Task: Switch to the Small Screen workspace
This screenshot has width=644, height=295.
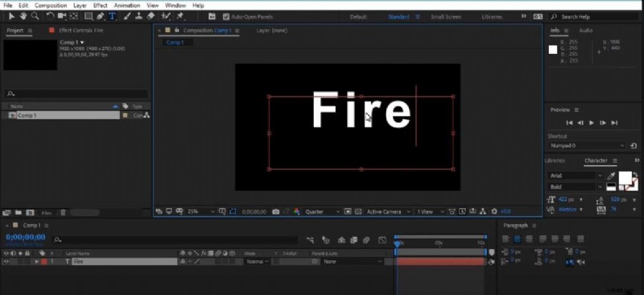Action: 446,17
